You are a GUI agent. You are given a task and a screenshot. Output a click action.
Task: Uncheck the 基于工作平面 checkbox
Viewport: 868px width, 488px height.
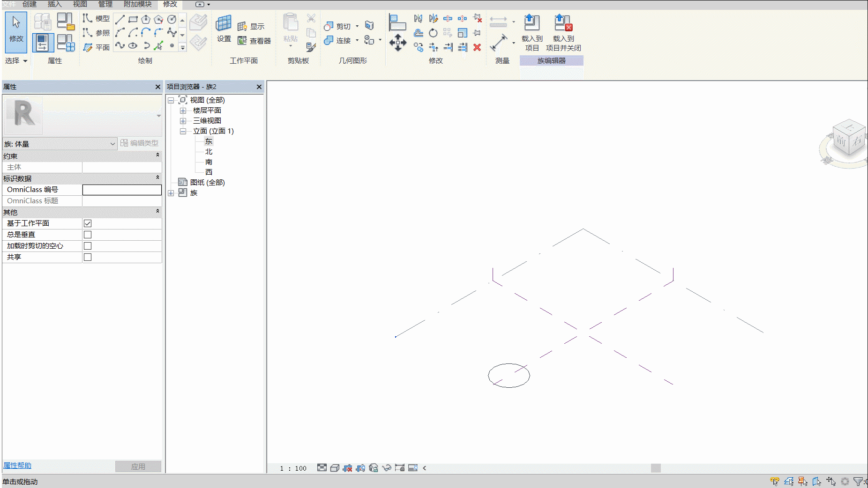(88, 223)
